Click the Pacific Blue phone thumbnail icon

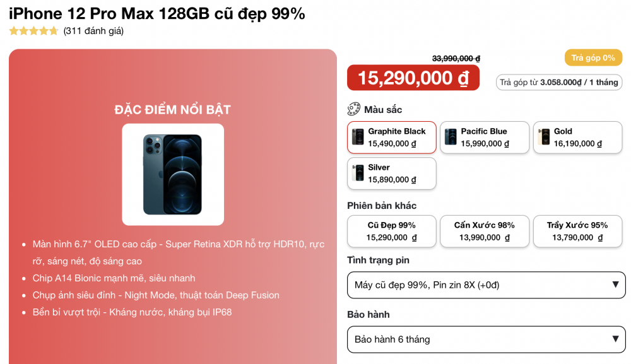click(451, 137)
